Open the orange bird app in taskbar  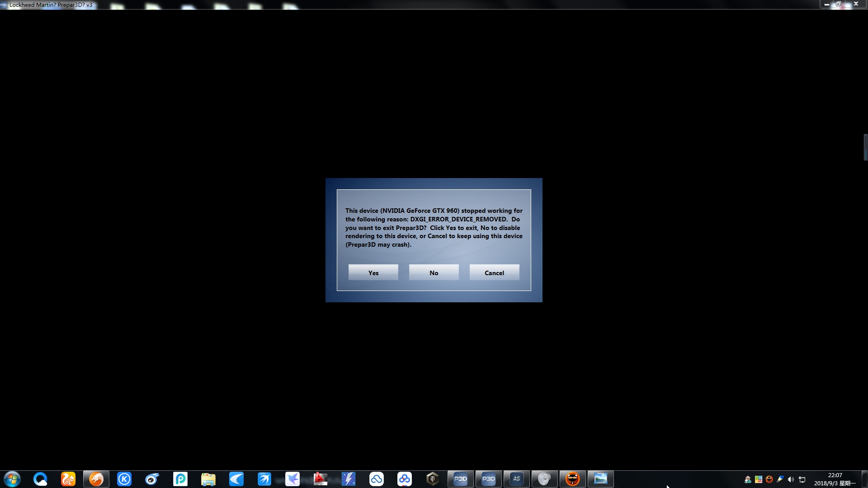click(x=96, y=479)
